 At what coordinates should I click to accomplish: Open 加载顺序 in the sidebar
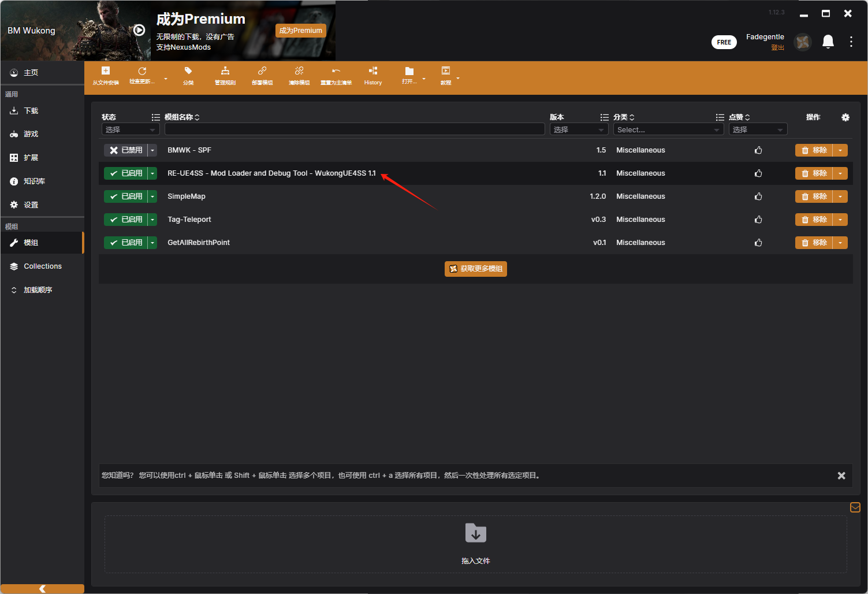pyautogui.click(x=42, y=290)
